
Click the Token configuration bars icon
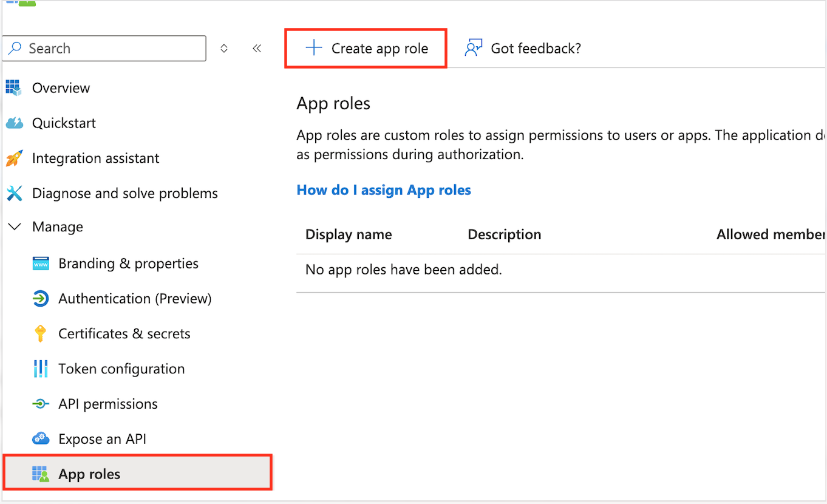41,369
